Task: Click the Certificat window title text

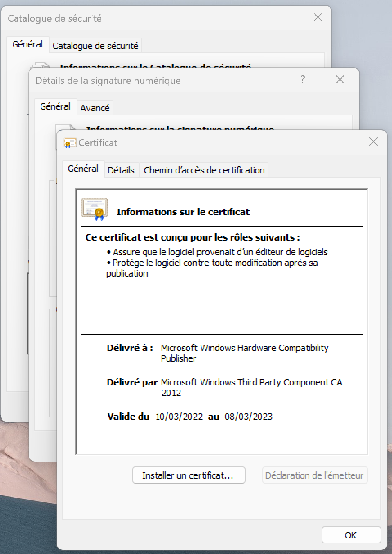Action: pos(98,143)
